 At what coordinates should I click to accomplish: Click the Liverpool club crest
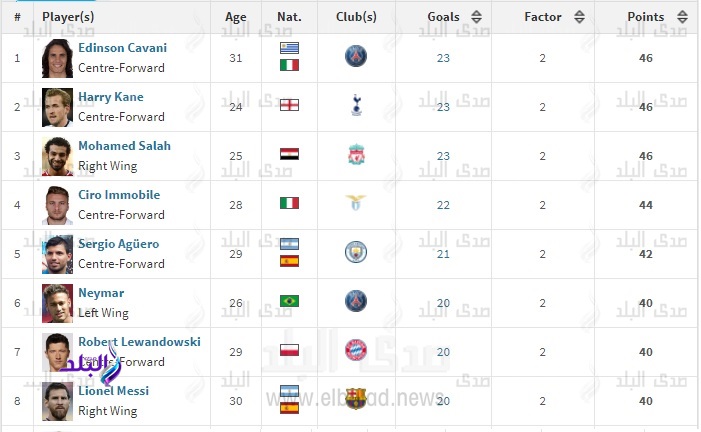[356, 155]
